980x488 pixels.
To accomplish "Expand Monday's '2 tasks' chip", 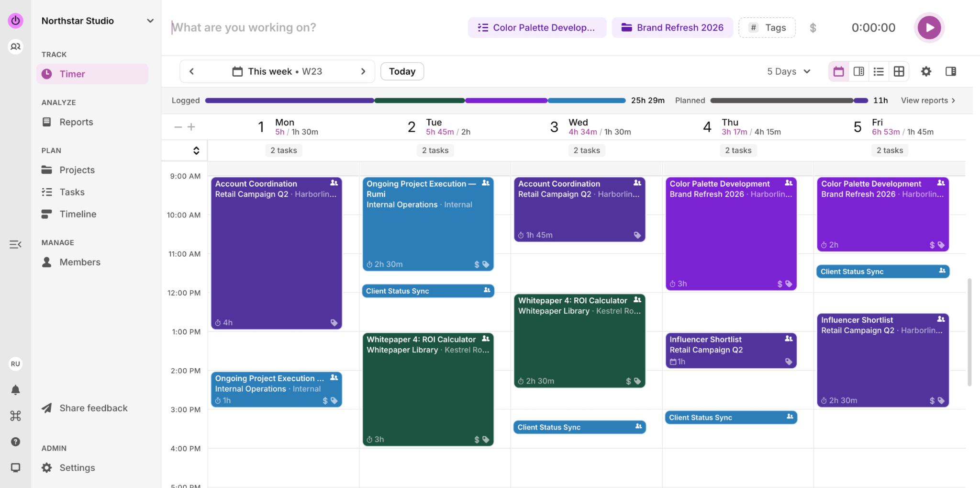I will point(284,150).
